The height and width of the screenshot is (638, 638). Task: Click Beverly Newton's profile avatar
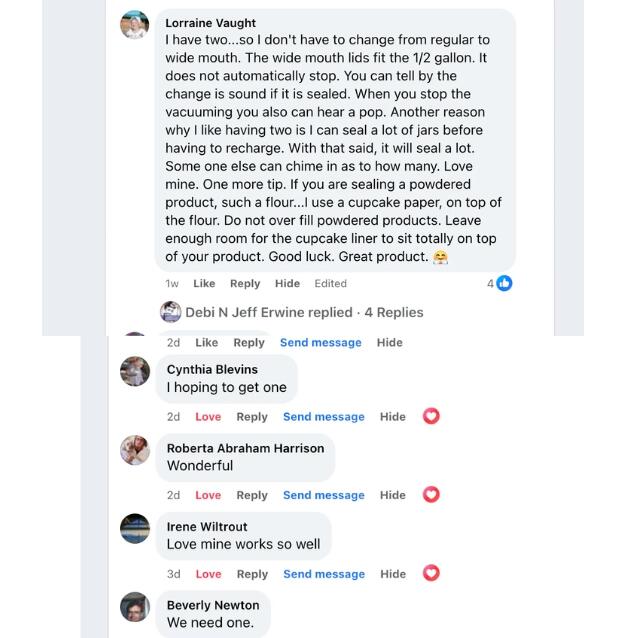(x=135, y=607)
